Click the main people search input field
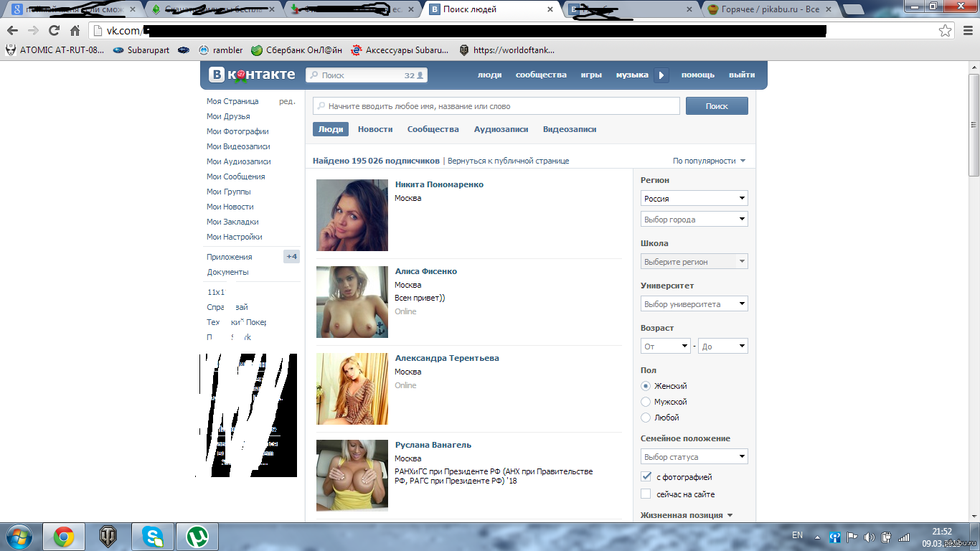 (x=496, y=106)
